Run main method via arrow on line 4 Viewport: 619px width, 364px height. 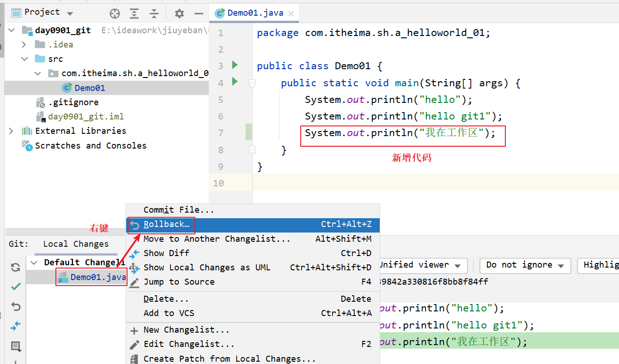point(235,82)
